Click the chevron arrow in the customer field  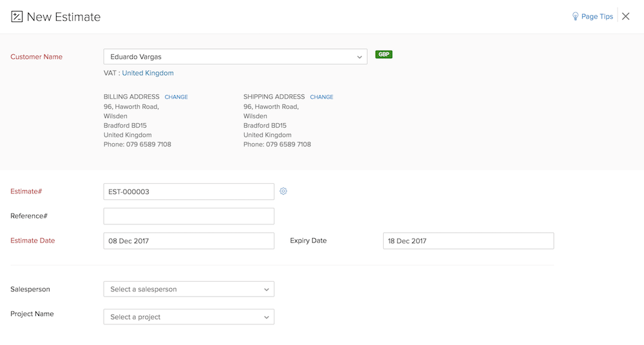359,57
